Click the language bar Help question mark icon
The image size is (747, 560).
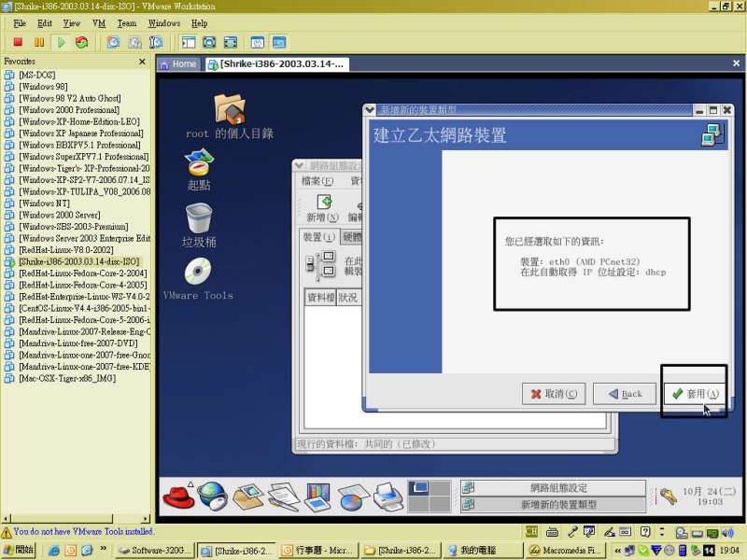[x=645, y=532]
